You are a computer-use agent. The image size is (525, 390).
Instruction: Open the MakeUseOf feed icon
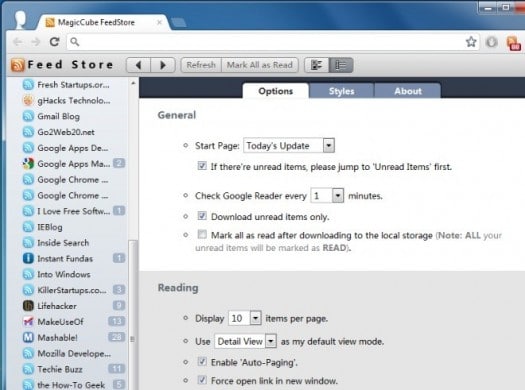coord(28,321)
